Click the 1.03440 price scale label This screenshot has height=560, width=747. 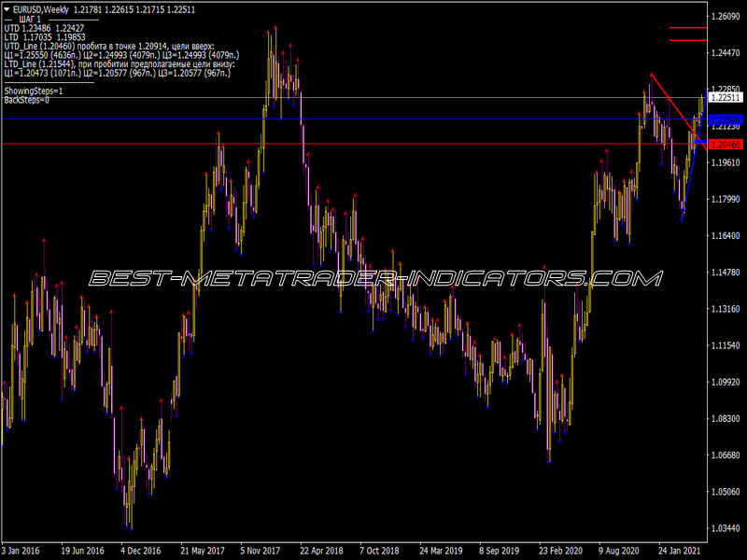(726, 528)
